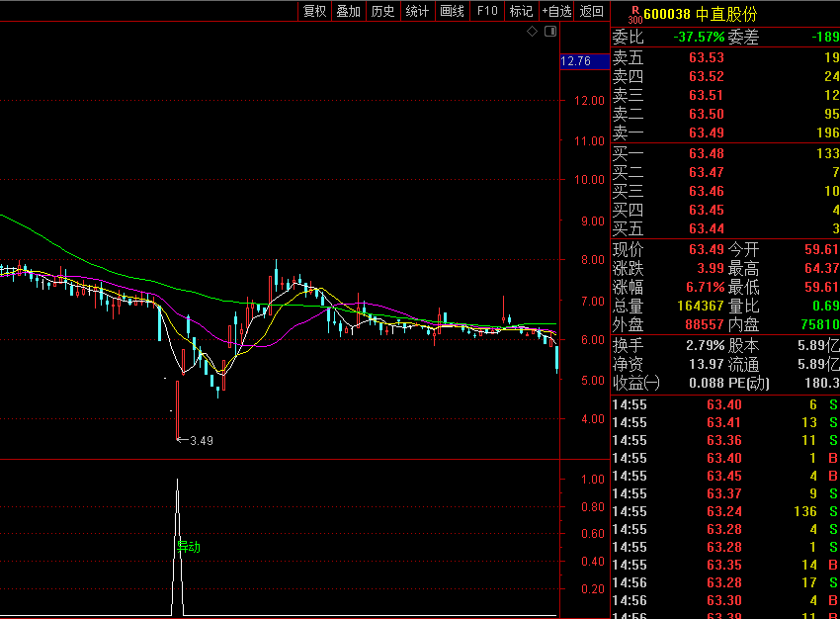The height and width of the screenshot is (619, 840).
Task: Click the 收益(一) earnings field
Action: point(637,383)
